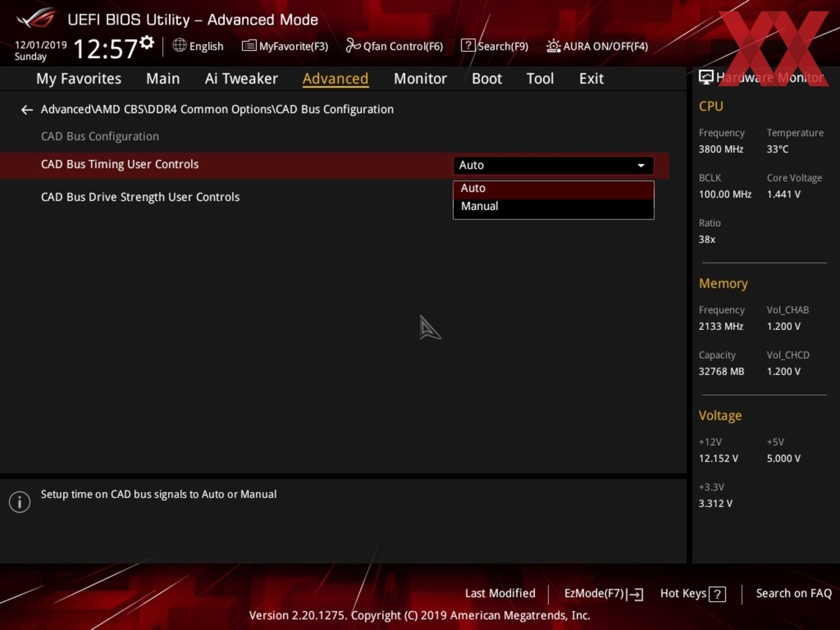Click the Qfan Control fan icon
This screenshot has height=630, width=840.
tap(353, 45)
